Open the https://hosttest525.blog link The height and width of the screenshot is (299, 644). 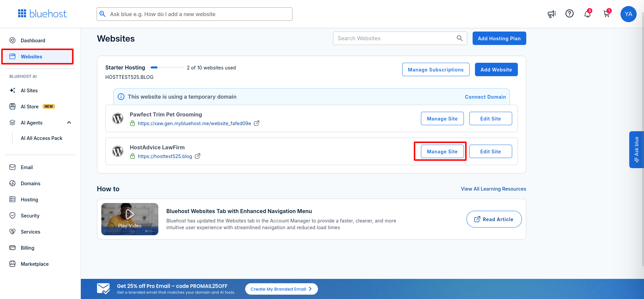[165, 156]
